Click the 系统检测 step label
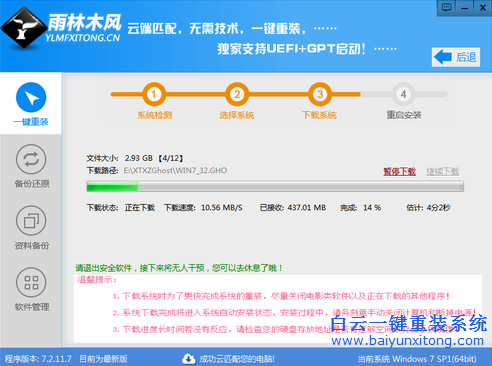The width and height of the screenshot is (492, 366). tap(154, 115)
